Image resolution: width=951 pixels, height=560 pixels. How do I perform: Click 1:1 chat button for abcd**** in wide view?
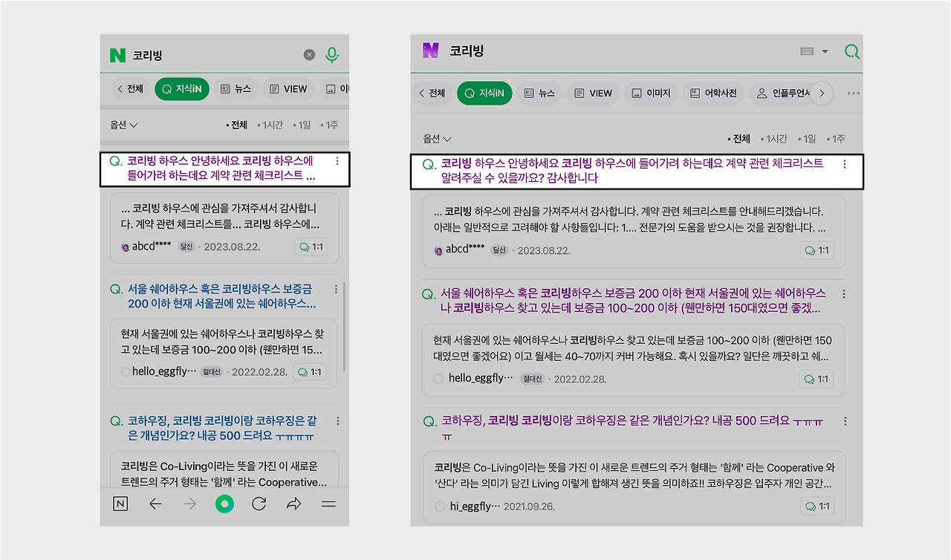817,250
